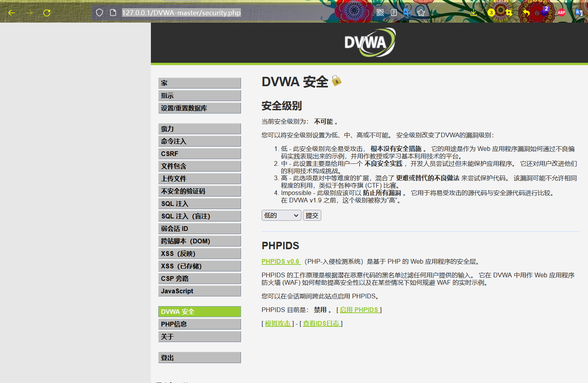Click the page translate icon
The height and width of the screenshot is (383, 588).
(x=407, y=12)
